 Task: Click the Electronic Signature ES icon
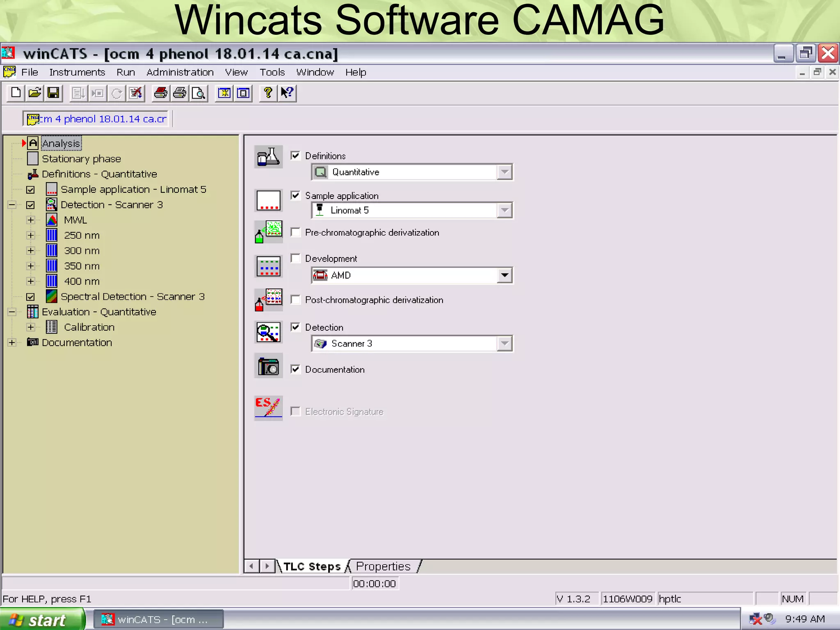click(268, 408)
